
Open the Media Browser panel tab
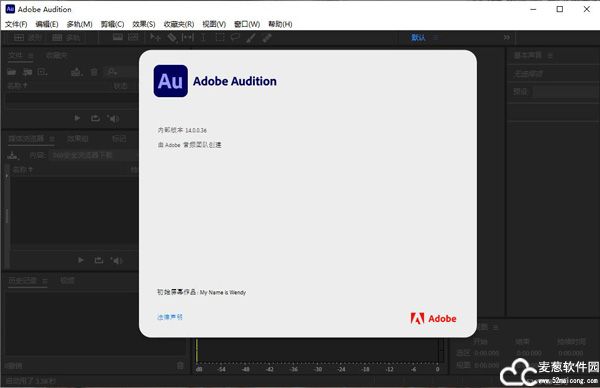pyautogui.click(x=26, y=139)
